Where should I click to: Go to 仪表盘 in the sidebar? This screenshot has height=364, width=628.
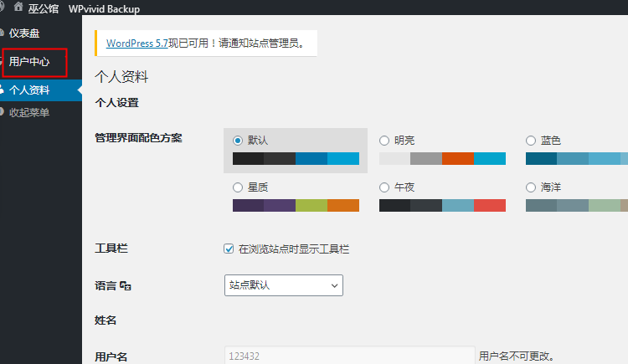pos(24,33)
